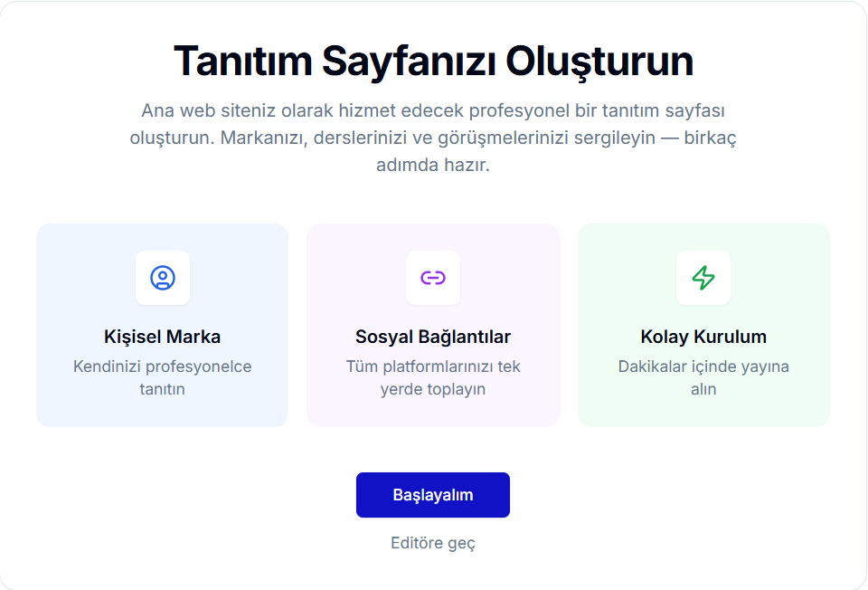Click the Kişisel Marka person icon
The image size is (868, 590).
[x=163, y=278]
